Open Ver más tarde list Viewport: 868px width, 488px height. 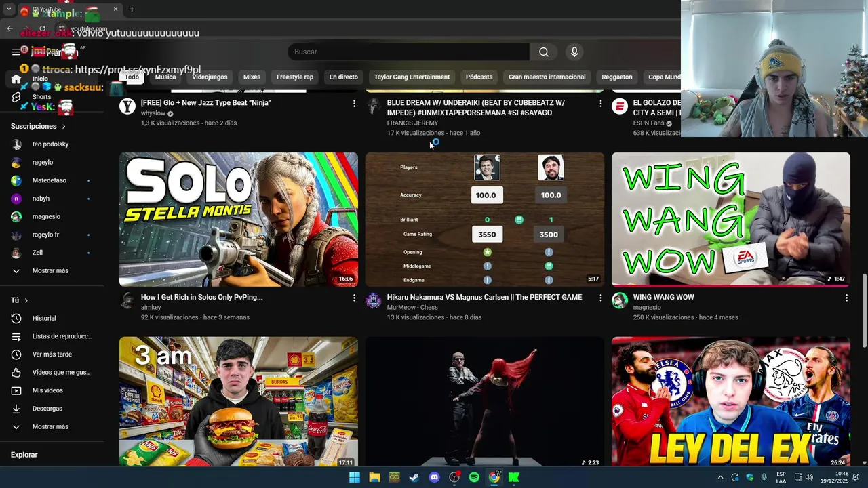[52, 354]
